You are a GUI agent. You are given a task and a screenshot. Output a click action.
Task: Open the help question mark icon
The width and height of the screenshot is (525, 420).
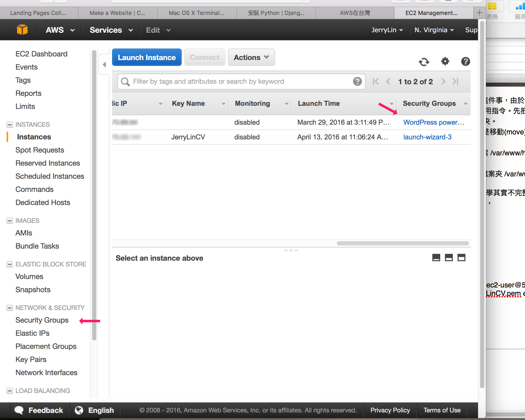[465, 61]
